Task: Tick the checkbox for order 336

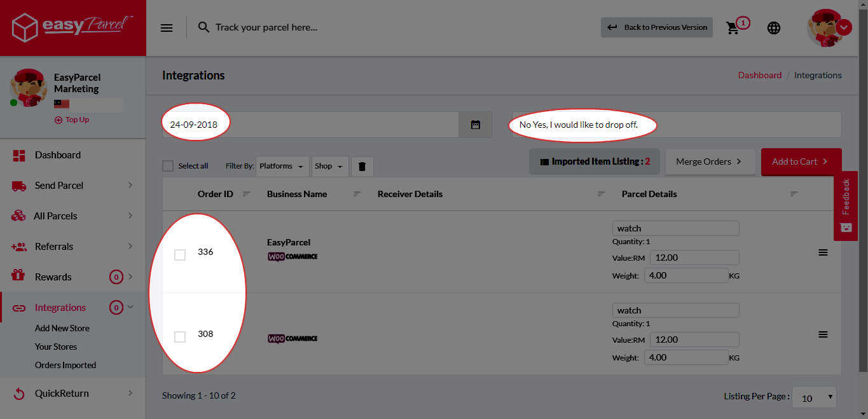Action: 180,254
